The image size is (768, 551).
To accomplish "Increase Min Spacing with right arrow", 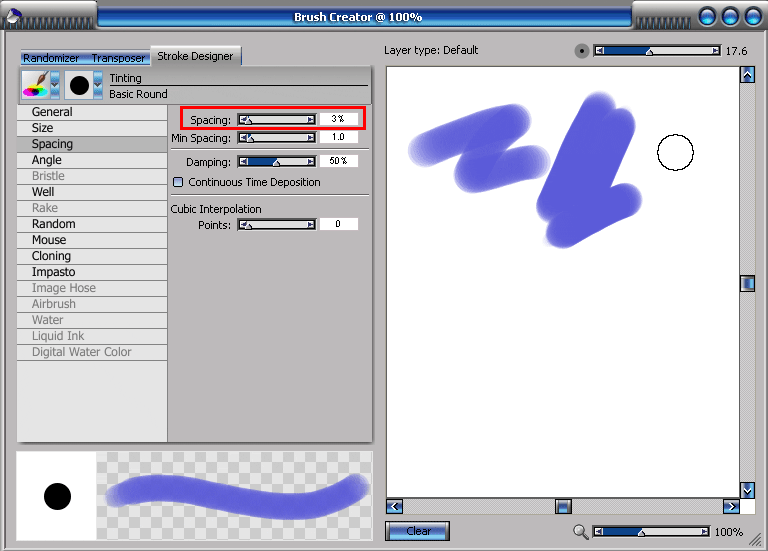I will click(x=311, y=138).
